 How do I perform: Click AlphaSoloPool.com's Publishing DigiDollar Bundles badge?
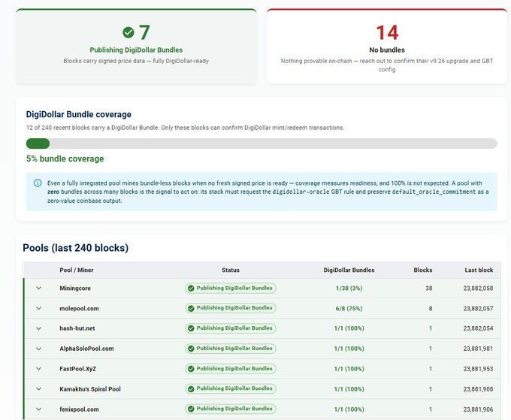tap(231, 349)
